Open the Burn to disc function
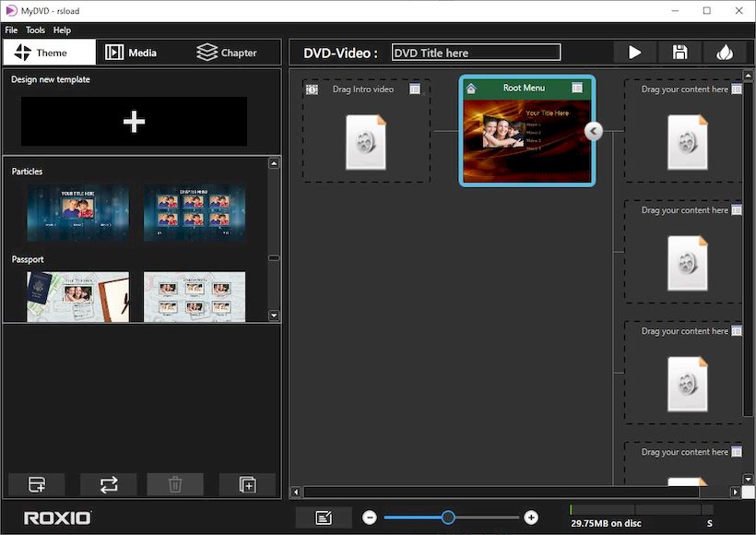The image size is (756, 535). pos(726,52)
